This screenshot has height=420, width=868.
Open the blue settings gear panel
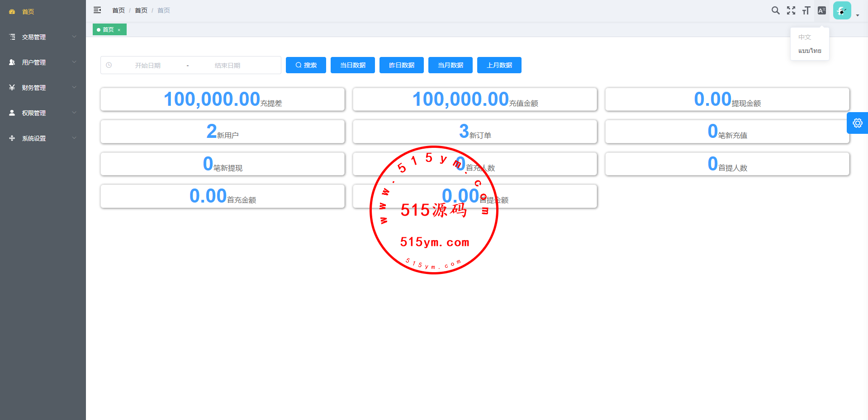(x=857, y=123)
